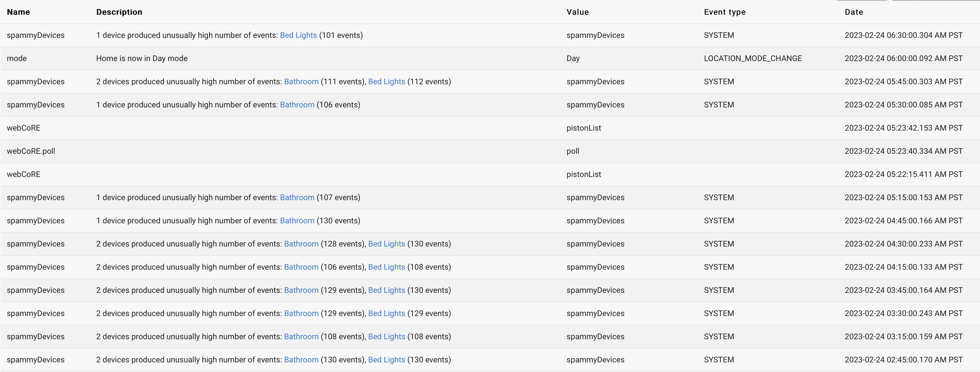The height and width of the screenshot is (372, 980).
Task: Open Bathroom link in 03:45:00 row
Action: [301, 291]
